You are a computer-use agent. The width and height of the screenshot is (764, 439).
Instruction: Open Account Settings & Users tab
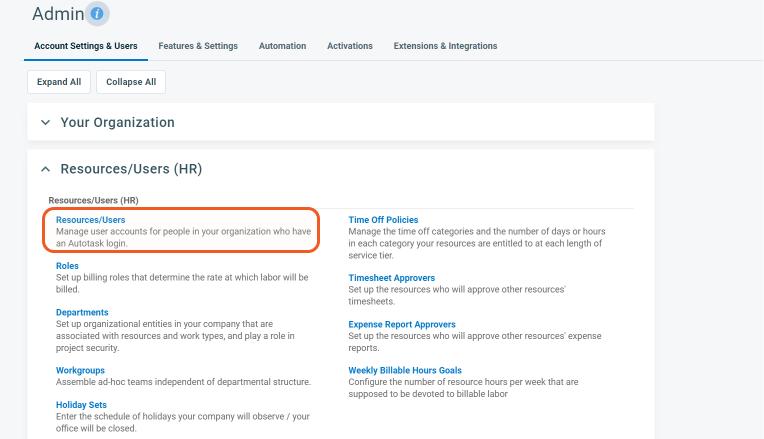[86, 46]
